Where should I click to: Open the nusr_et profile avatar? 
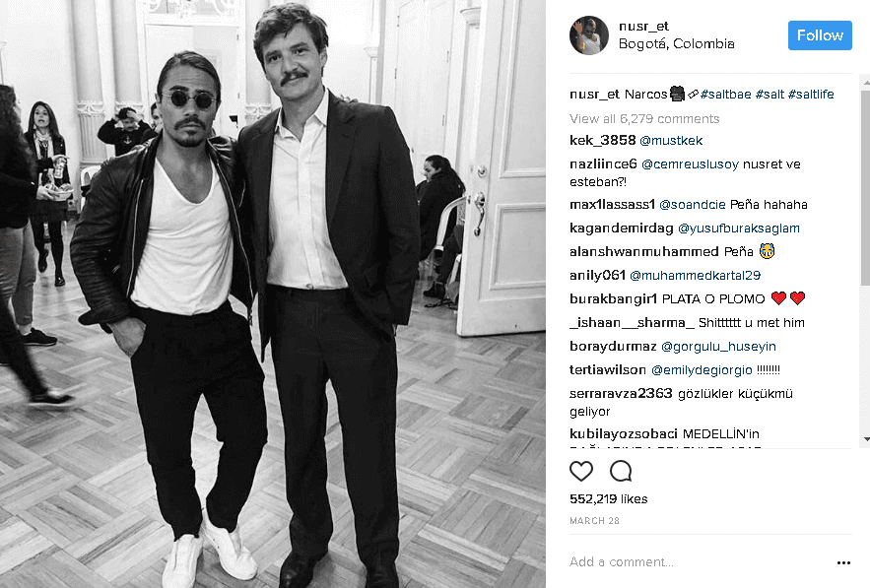[588, 34]
